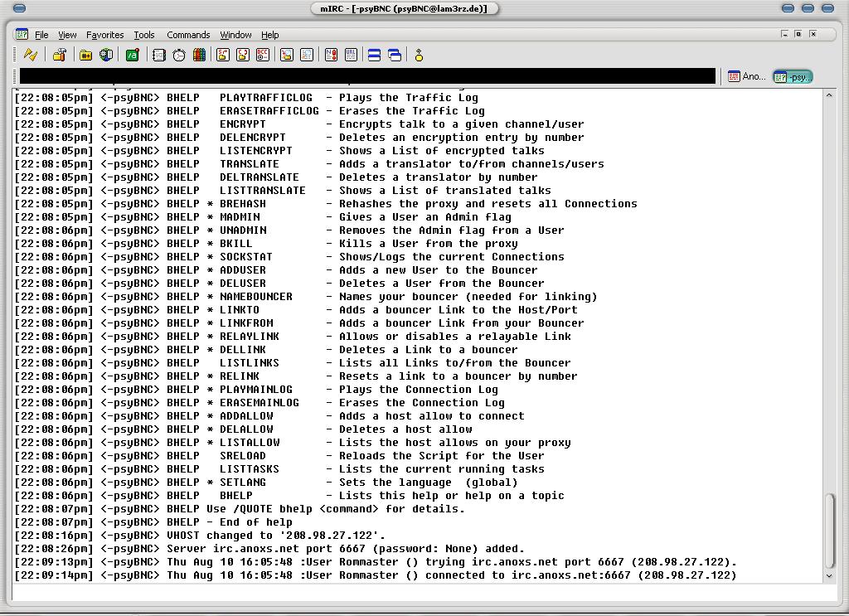
Task: Open the Log Files icon
Action: tap(307, 55)
